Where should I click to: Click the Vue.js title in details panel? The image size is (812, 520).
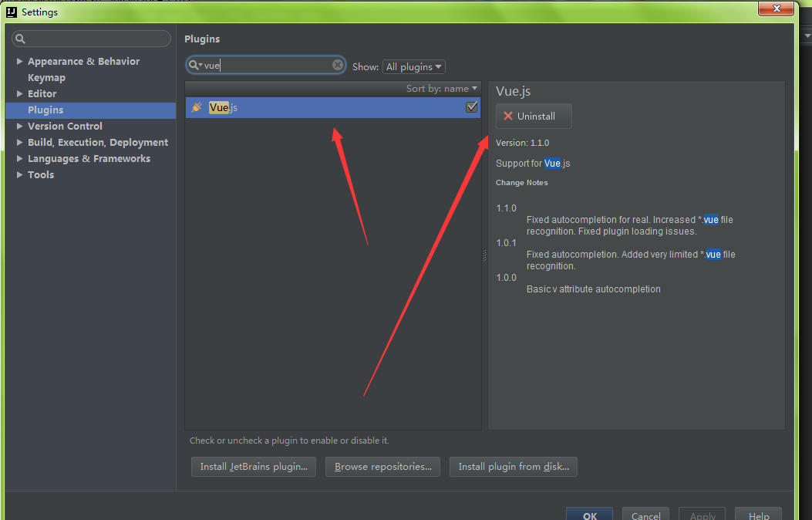pos(514,92)
